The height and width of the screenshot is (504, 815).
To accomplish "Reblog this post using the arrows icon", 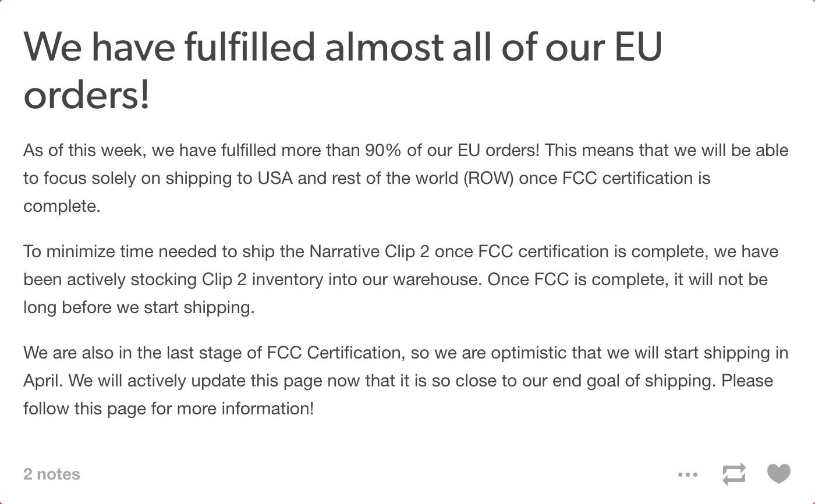I will pos(733,474).
